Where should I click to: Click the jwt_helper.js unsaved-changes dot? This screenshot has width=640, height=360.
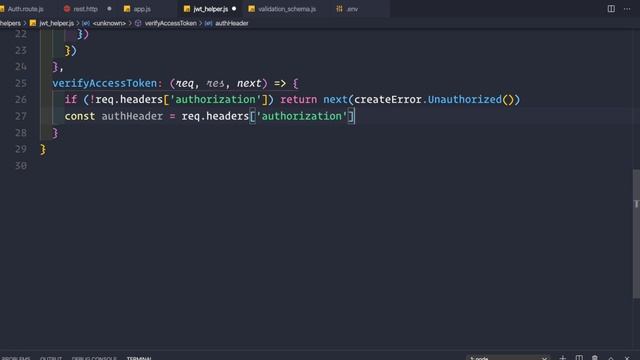234,9
